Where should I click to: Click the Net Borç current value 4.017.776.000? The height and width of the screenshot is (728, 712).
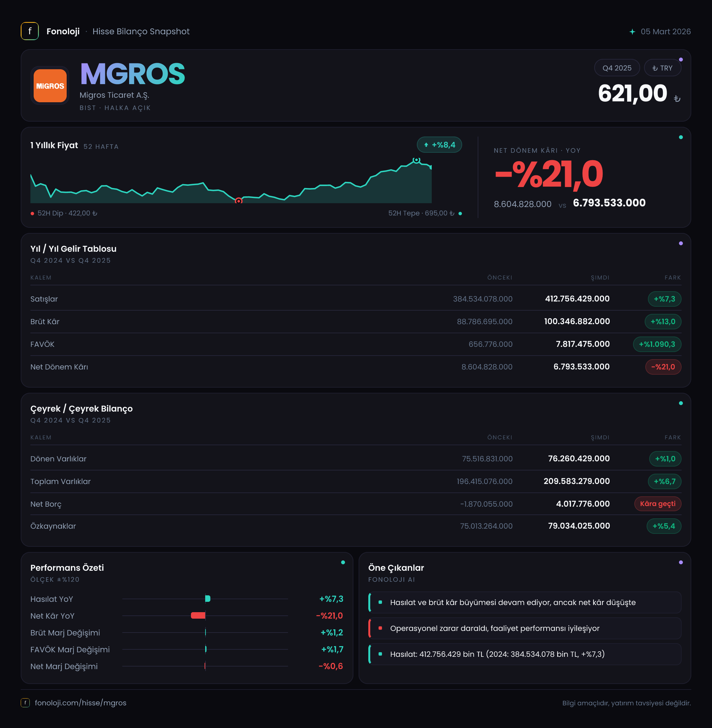click(583, 504)
